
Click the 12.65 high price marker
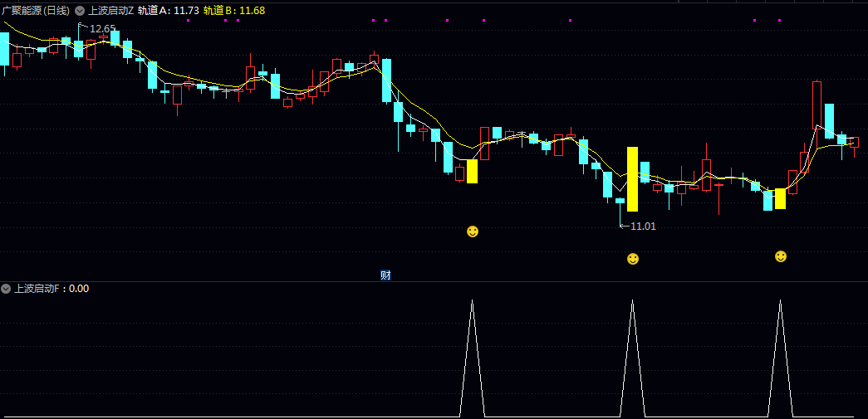tap(102, 29)
